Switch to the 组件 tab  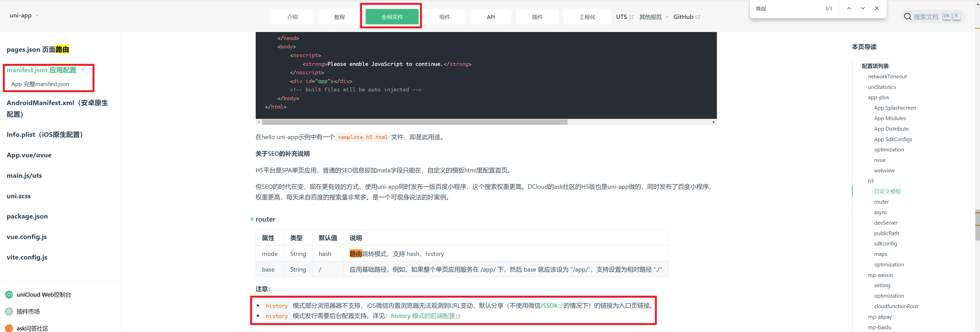tap(444, 17)
